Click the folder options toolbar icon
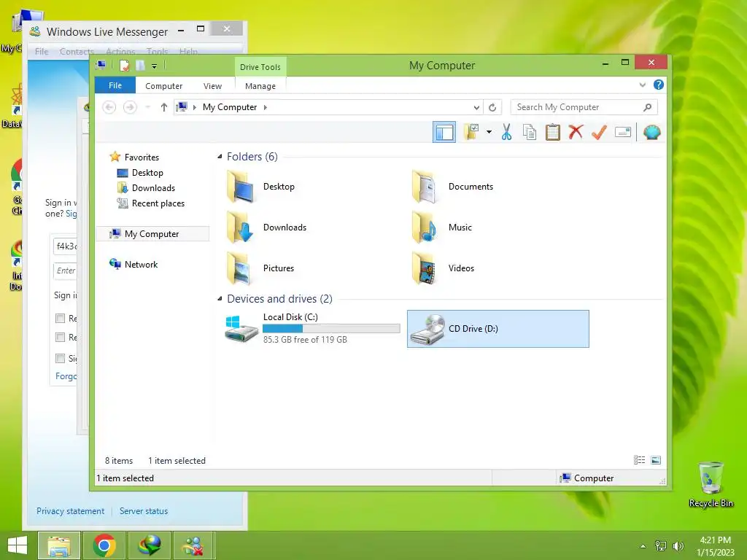Screen dimensions: 747x560 tap(472, 132)
